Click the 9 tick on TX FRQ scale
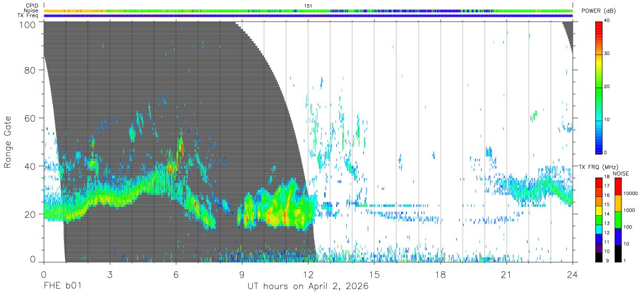The image size is (644, 297). 607,260
